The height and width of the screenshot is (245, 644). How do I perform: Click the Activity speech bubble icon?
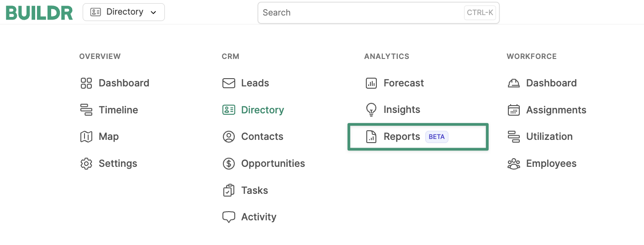pyautogui.click(x=229, y=217)
